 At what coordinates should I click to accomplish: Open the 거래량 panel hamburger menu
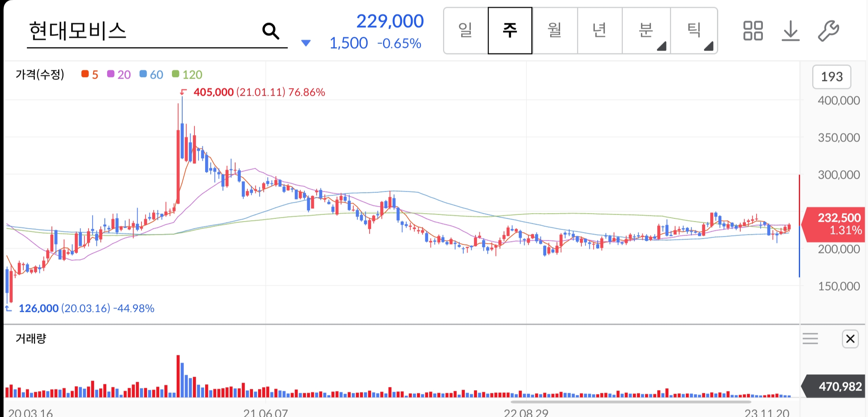tap(810, 339)
